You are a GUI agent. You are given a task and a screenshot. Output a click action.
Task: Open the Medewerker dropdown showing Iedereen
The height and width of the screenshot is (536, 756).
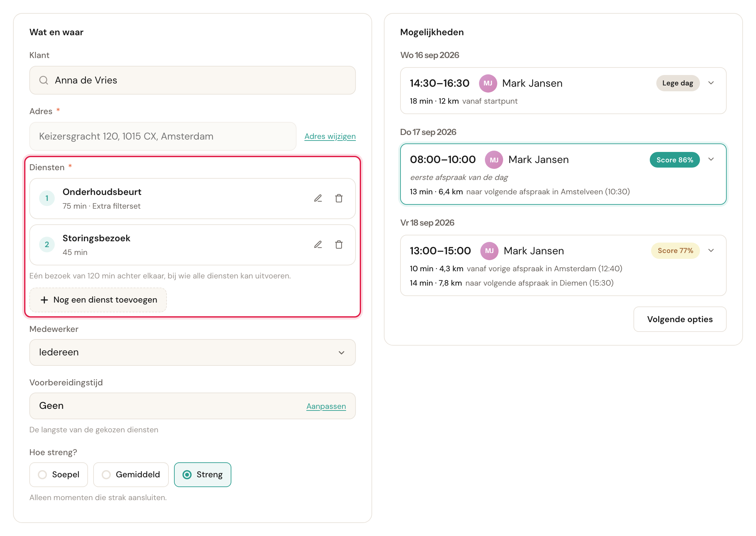click(x=192, y=352)
